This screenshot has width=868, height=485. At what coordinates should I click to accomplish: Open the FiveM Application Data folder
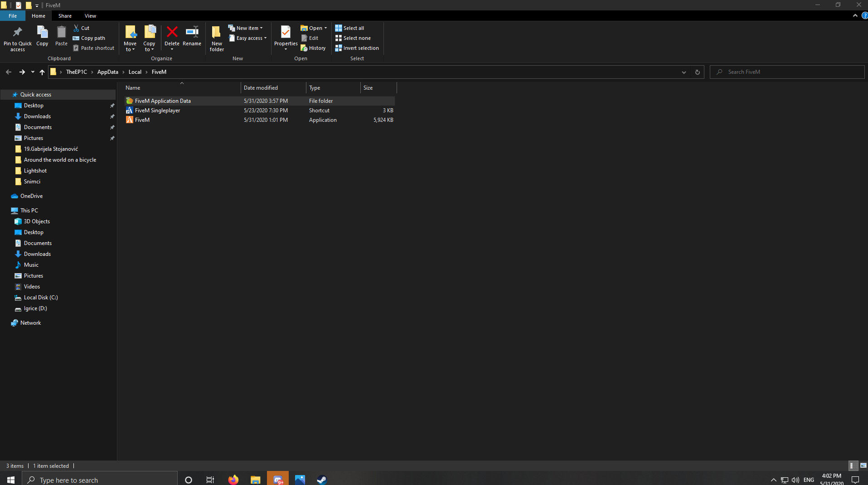(x=163, y=101)
